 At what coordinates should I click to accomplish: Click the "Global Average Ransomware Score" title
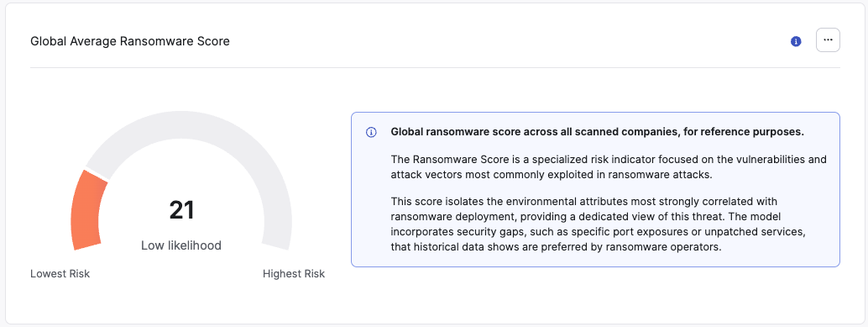coord(130,41)
